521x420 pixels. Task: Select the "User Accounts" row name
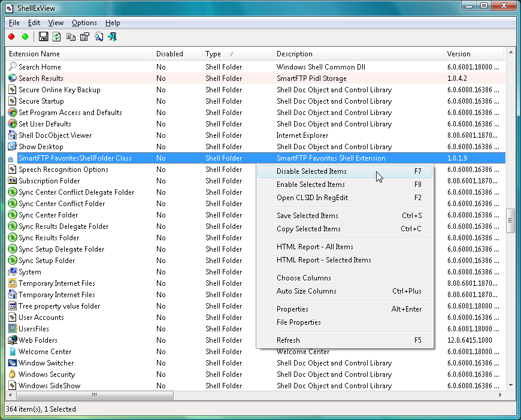point(41,317)
